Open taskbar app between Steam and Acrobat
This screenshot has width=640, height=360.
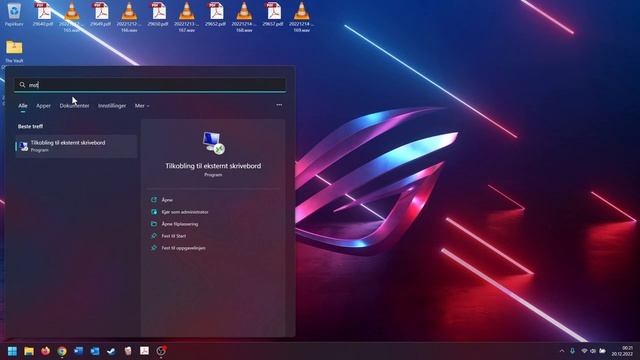(x=128, y=351)
